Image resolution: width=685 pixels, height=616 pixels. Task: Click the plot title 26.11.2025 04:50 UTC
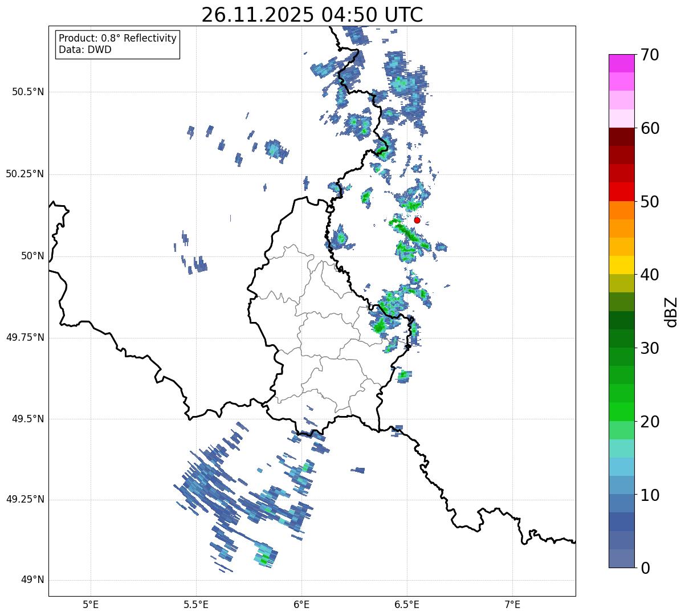point(312,15)
